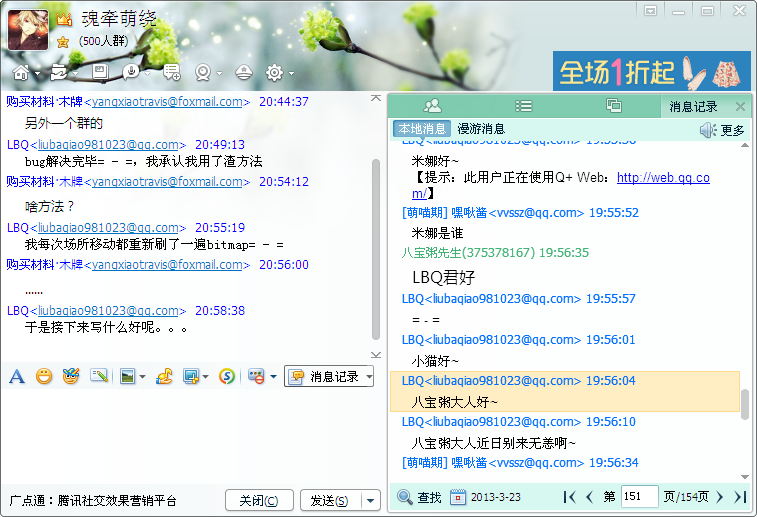This screenshot has width=757, height=517.
Task: Go to first page of history
Action: click(x=569, y=497)
